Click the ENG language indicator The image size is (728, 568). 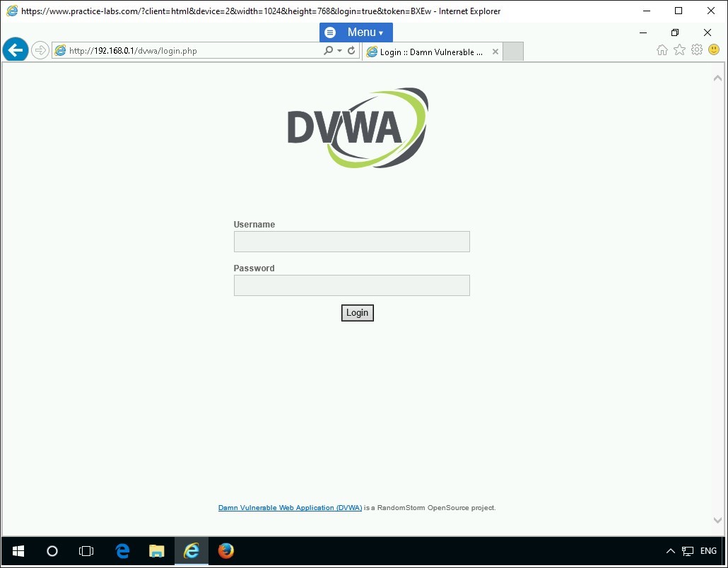point(708,551)
